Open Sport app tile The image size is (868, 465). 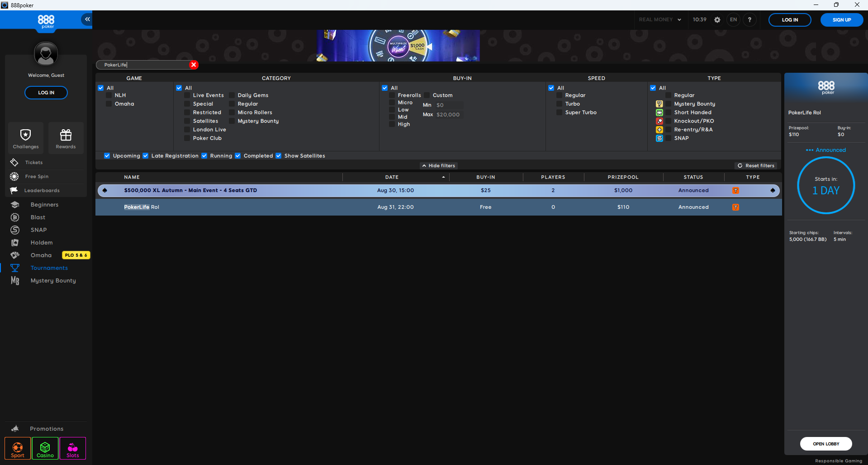[x=18, y=448]
